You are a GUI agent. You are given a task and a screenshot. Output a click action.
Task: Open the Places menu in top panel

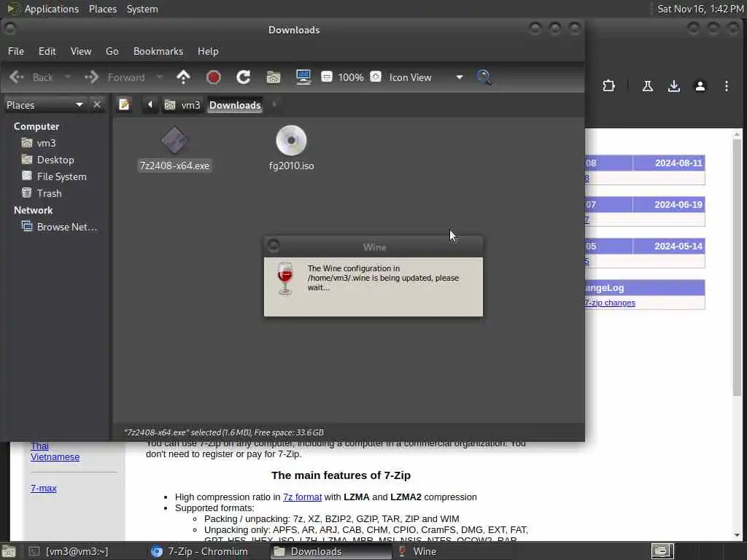pyautogui.click(x=102, y=9)
